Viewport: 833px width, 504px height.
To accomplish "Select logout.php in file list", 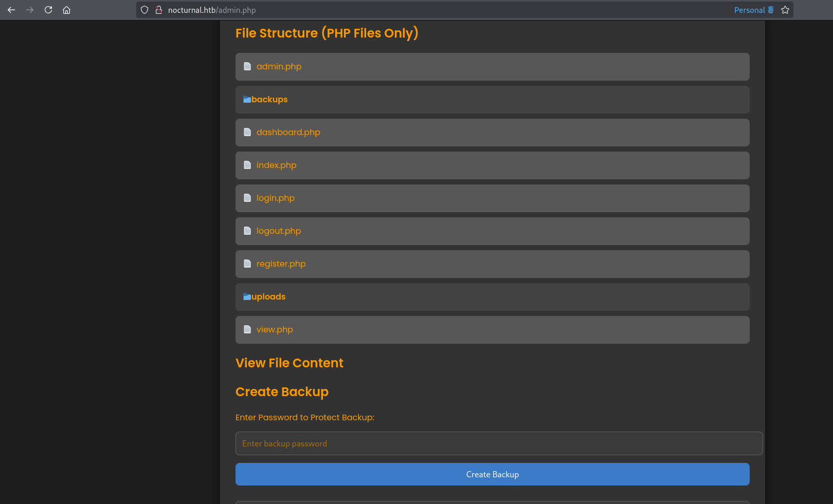I will coord(278,231).
